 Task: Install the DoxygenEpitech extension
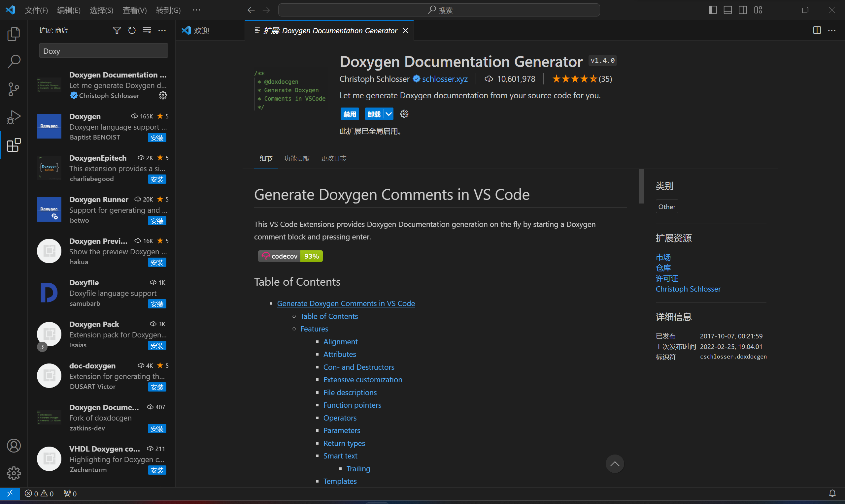[157, 179]
